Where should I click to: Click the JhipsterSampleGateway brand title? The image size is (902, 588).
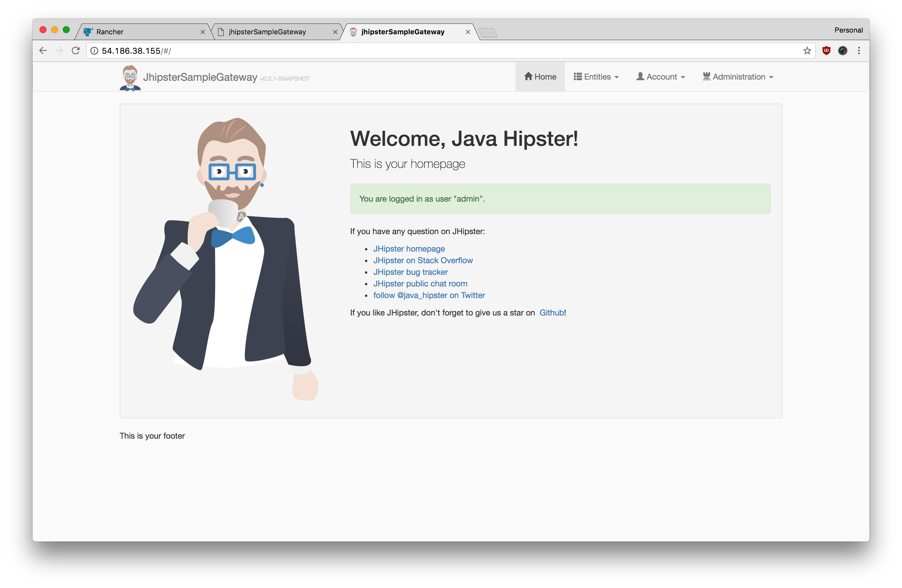click(x=200, y=77)
